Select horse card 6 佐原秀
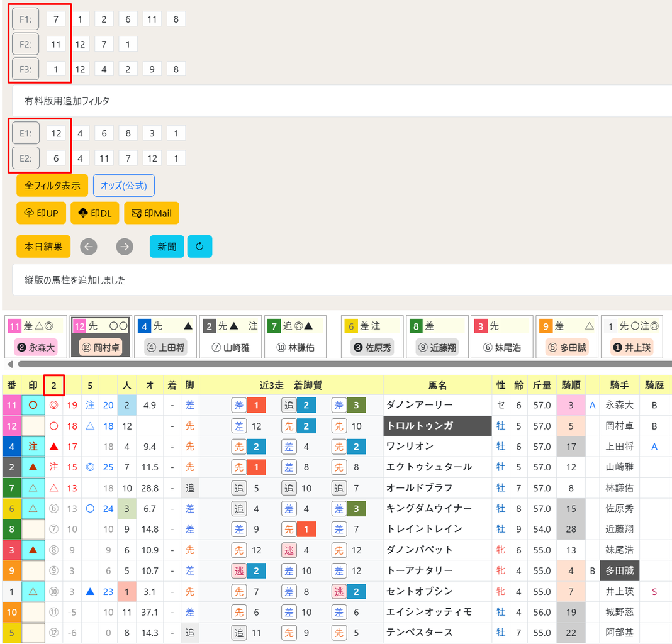 pyautogui.click(x=372, y=337)
